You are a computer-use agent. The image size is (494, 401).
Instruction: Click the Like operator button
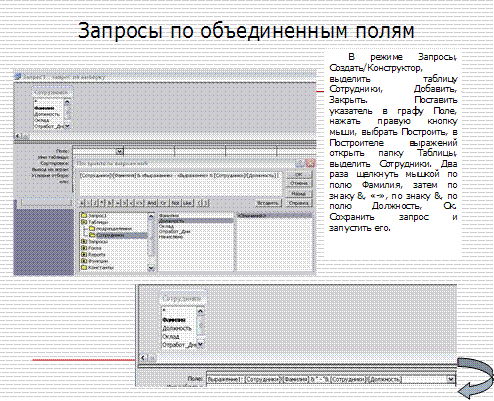187,203
